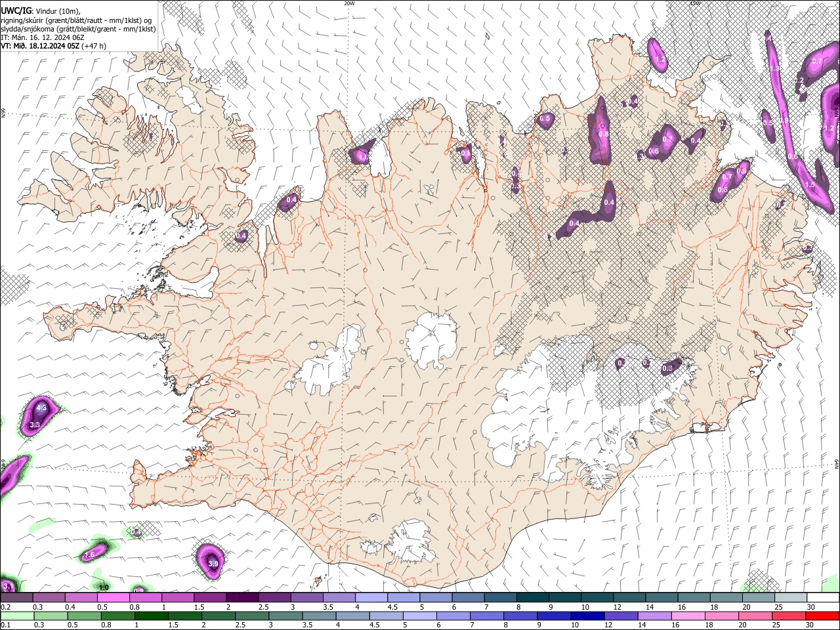Image resolution: width=840 pixels, height=630 pixels.
Task: Click the '20W' longitude label at the map edge
Action: coord(349,3)
